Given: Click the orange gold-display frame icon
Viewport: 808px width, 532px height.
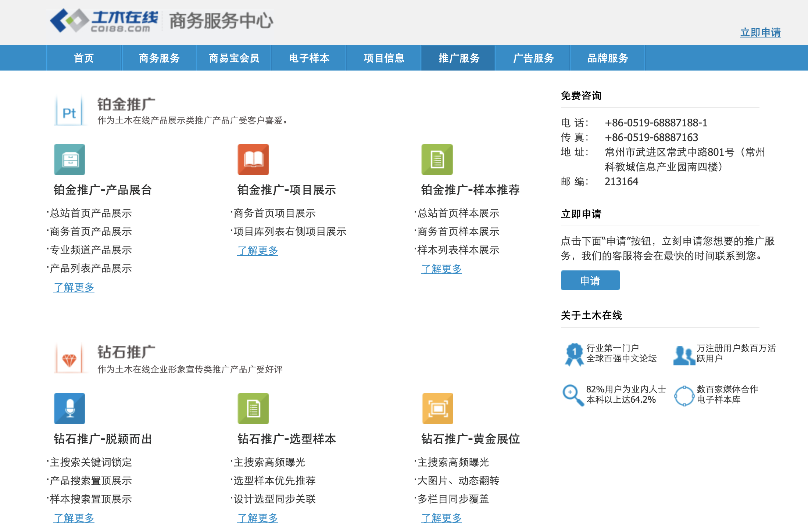Looking at the screenshot, I should coord(437,409).
